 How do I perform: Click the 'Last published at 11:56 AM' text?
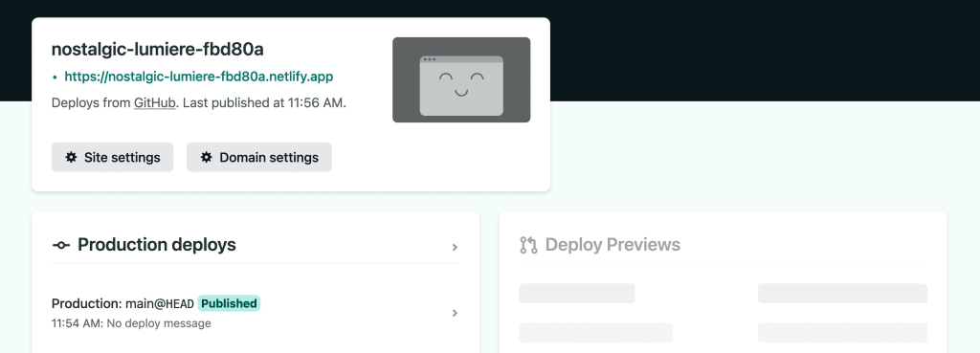pos(264,103)
